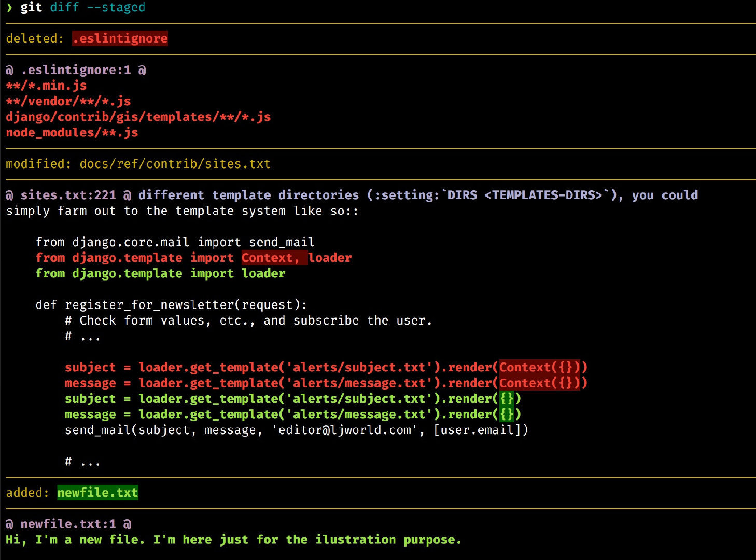
Task: Click the removed **/*.min.js line
Action: point(46,86)
